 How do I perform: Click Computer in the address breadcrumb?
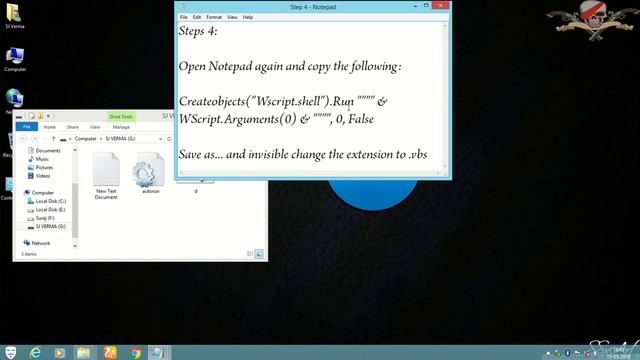85,139
